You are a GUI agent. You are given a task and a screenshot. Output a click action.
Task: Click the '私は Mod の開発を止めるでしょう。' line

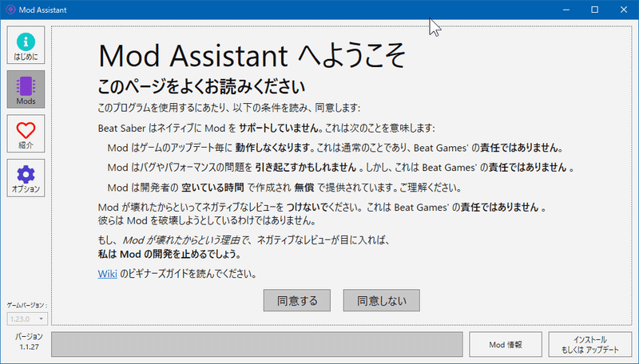pyautogui.click(x=169, y=254)
